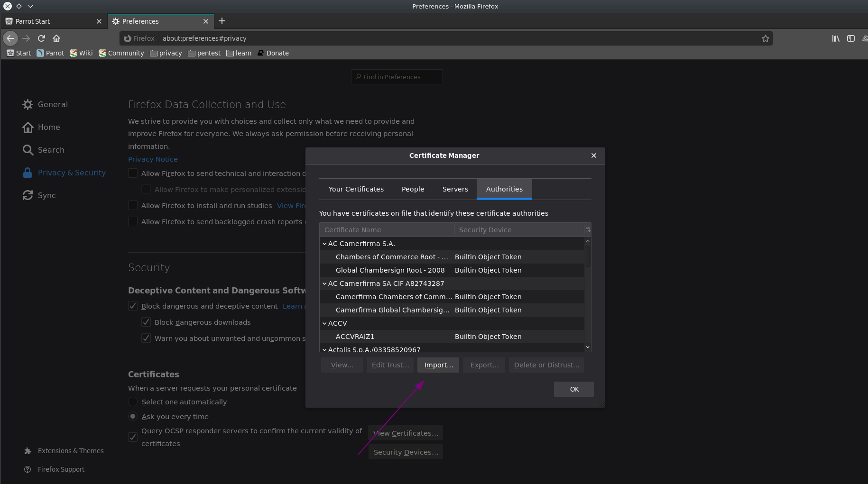This screenshot has width=868, height=484.
Task: Choose Ask you every time radio option
Action: [x=133, y=416]
